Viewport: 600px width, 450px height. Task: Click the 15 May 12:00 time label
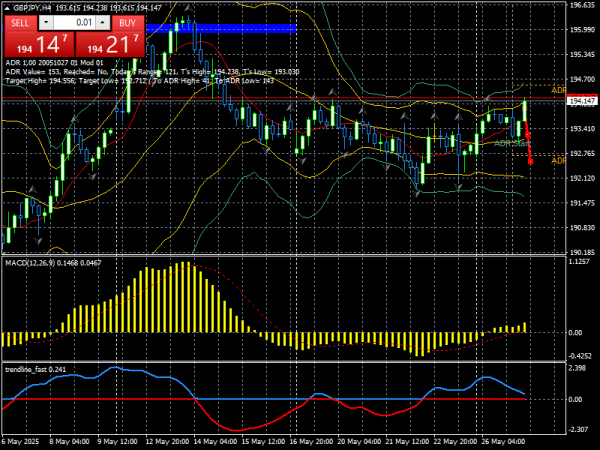click(264, 441)
